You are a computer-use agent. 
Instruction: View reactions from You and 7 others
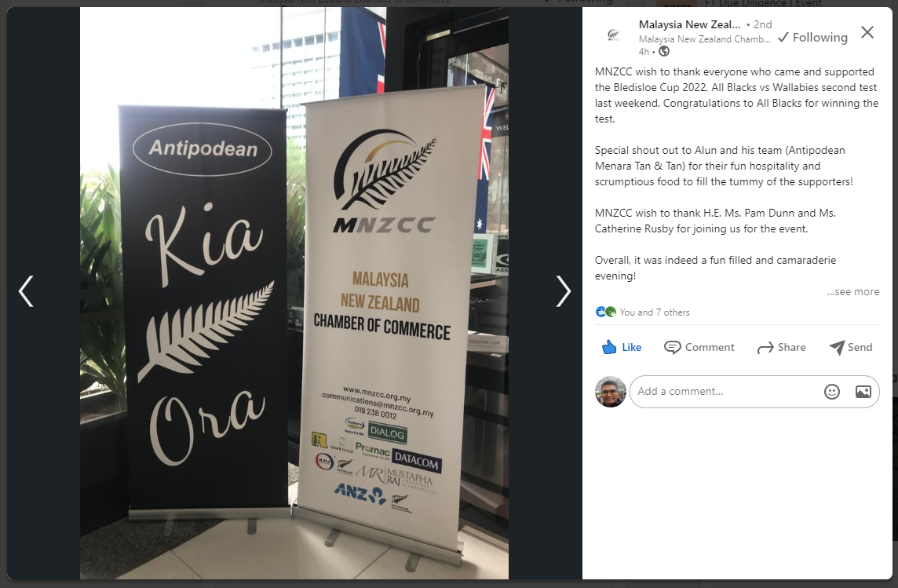pyautogui.click(x=655, y=312)
